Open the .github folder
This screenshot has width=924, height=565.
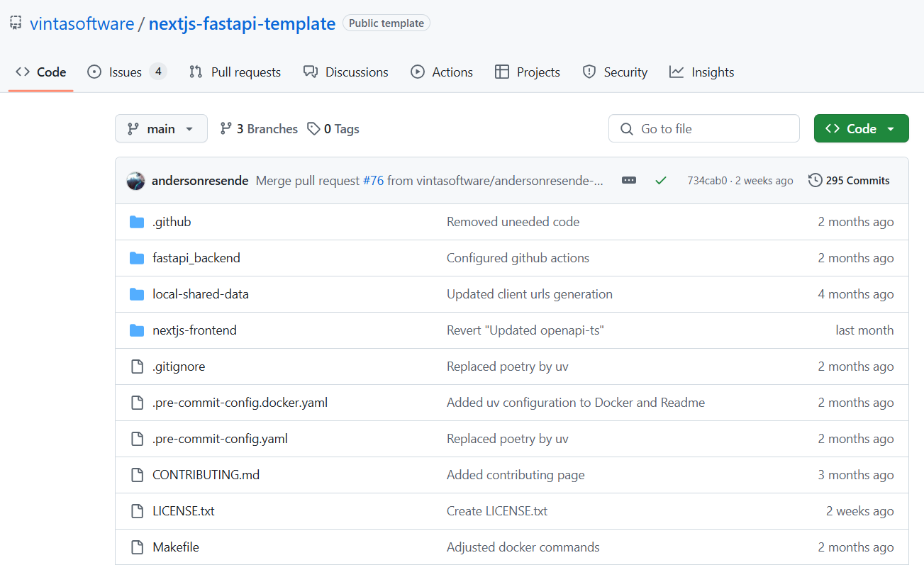(x=172, y=222)
